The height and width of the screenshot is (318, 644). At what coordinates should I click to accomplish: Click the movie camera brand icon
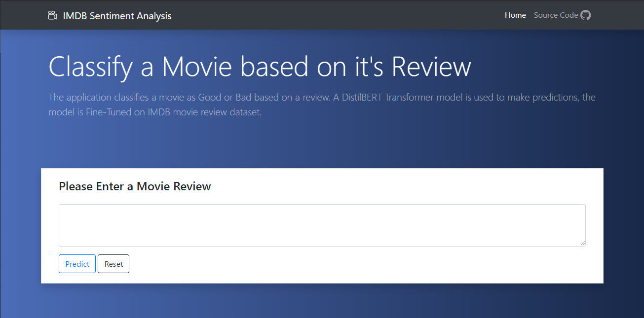click(x=52, y=15)
